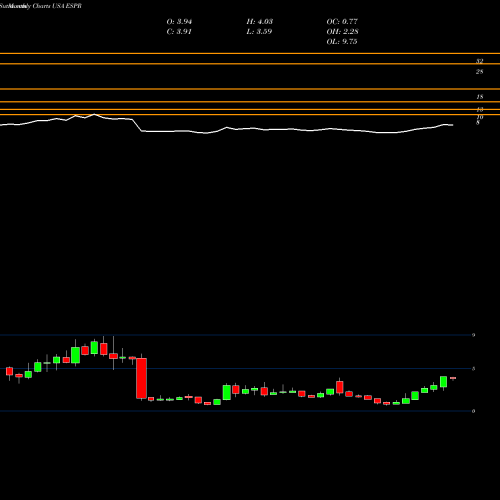Click the candlestick axis label "5"
This screenshot has height=500, width=500.
click(473, 369)
